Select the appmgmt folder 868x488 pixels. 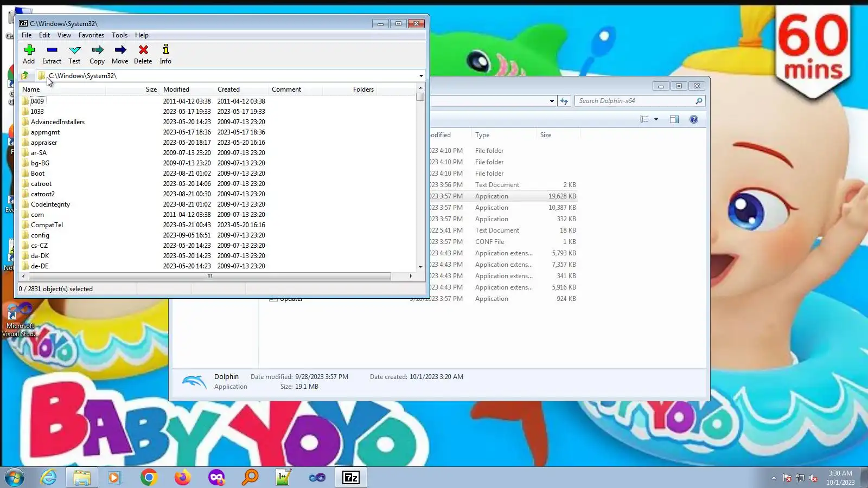[45, 132]
